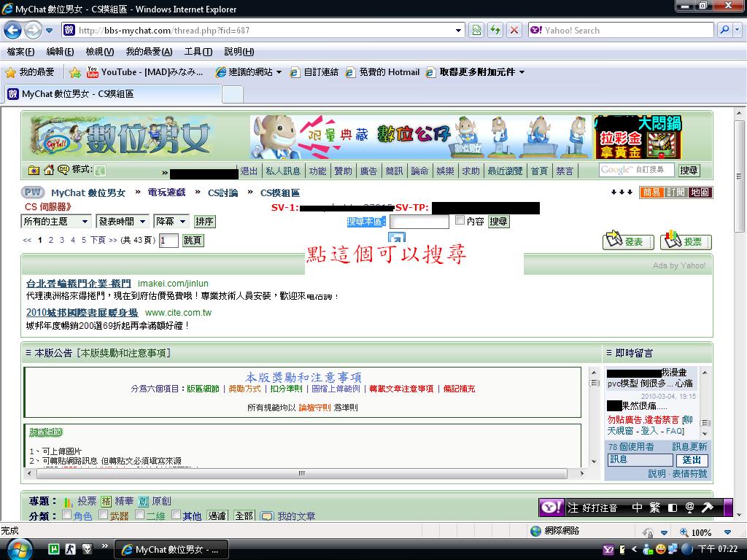Click the 跳頁 jump page button
This screenshot has width=747, height=560.
pos(193,241)
